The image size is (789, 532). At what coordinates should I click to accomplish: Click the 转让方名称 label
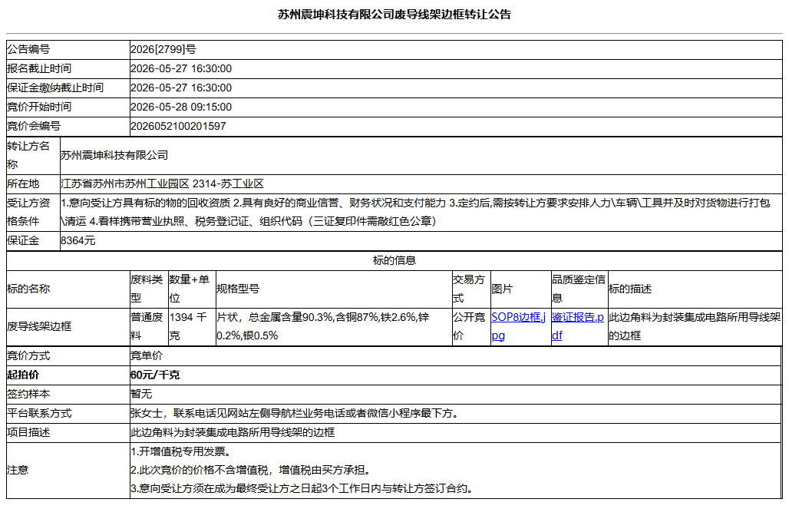click(28, 155)
